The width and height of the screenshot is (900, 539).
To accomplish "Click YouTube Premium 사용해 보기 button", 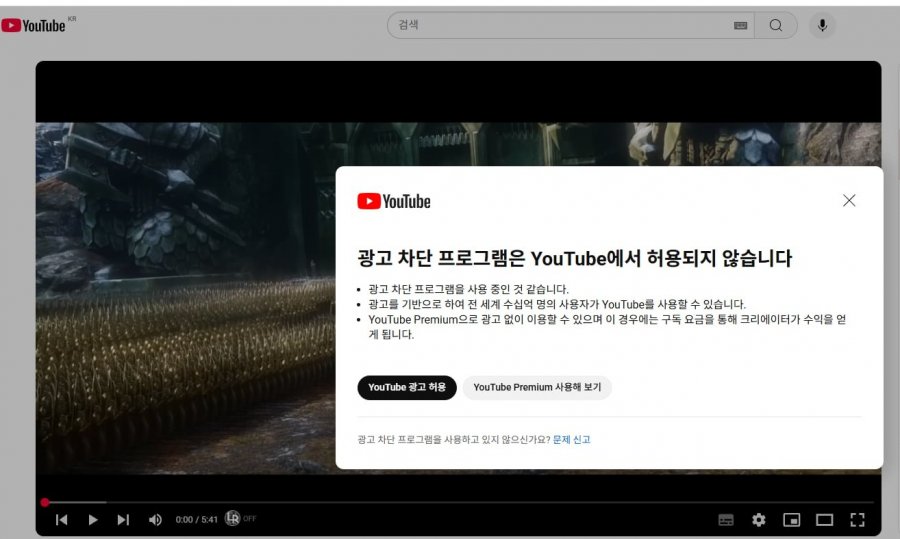I will click(x=537, y=387).
